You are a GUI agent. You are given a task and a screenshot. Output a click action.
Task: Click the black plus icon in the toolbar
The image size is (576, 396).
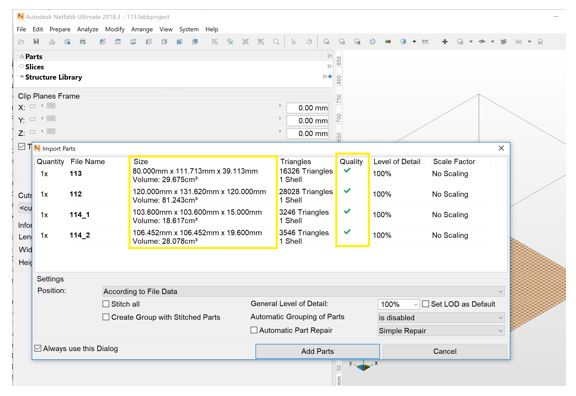[444, 42]
